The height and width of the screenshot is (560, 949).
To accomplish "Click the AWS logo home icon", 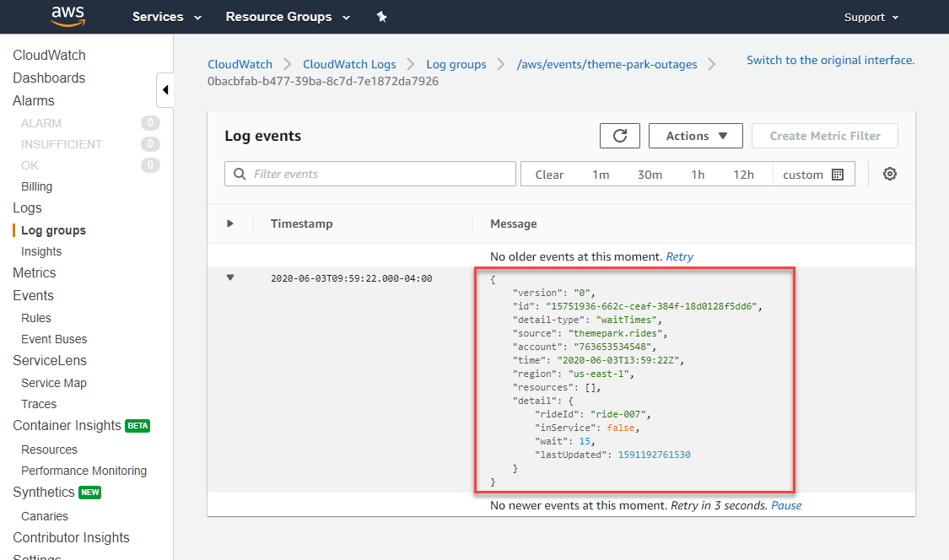I will 67,16.
